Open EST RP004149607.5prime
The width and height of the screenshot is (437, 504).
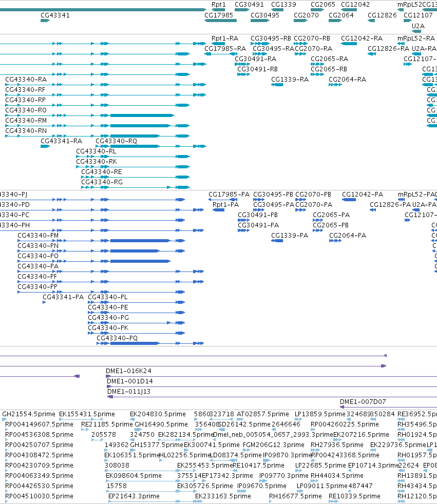(x=39, y=424)
